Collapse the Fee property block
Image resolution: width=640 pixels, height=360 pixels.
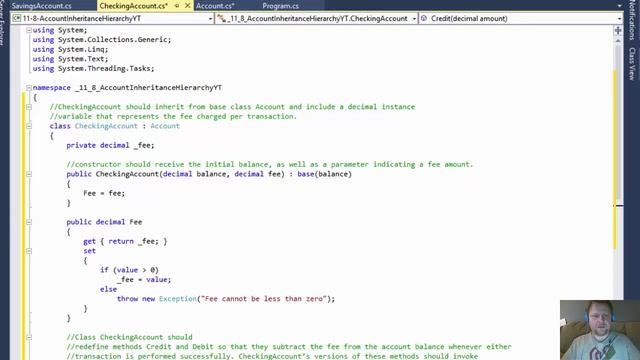(x=29, y=222)
